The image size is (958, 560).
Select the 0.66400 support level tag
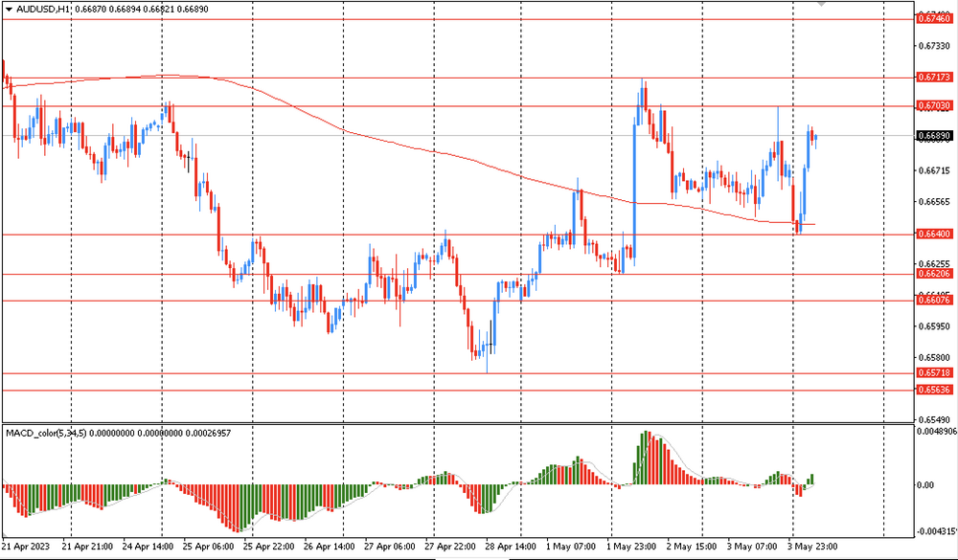tap(934, 234)
